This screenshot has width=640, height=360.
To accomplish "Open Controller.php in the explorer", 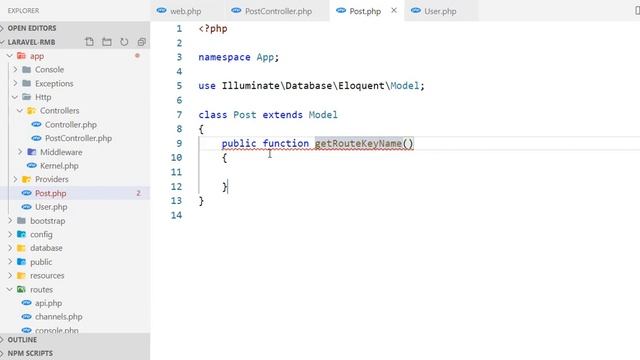I will [x=71, y=124].
